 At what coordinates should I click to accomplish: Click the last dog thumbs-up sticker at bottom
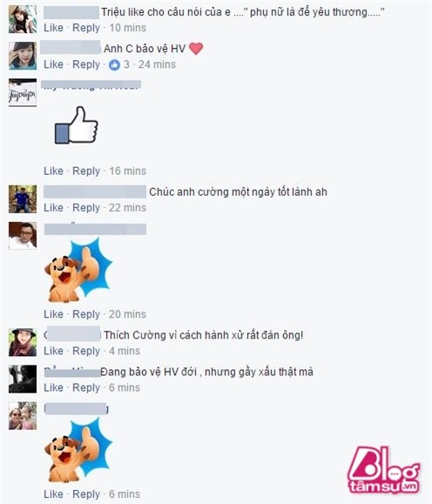78,450
